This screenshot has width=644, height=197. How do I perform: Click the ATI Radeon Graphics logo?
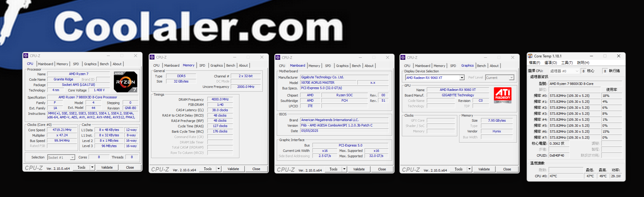pyautogui.click(x=502, y=95)
